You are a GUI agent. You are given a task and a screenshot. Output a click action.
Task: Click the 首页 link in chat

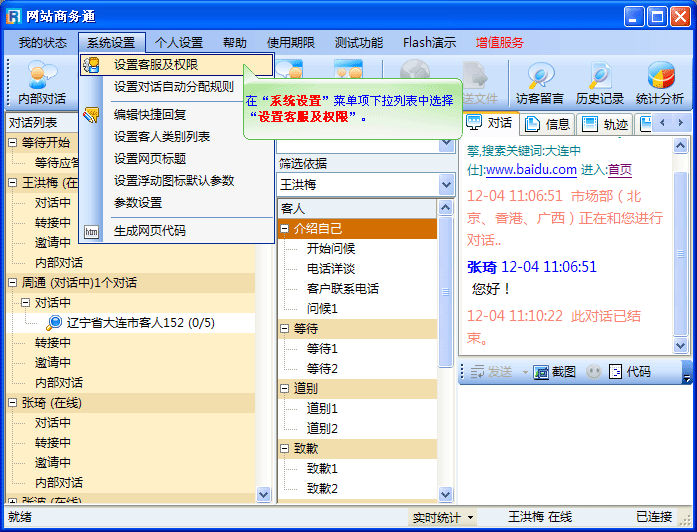[620, 170]
